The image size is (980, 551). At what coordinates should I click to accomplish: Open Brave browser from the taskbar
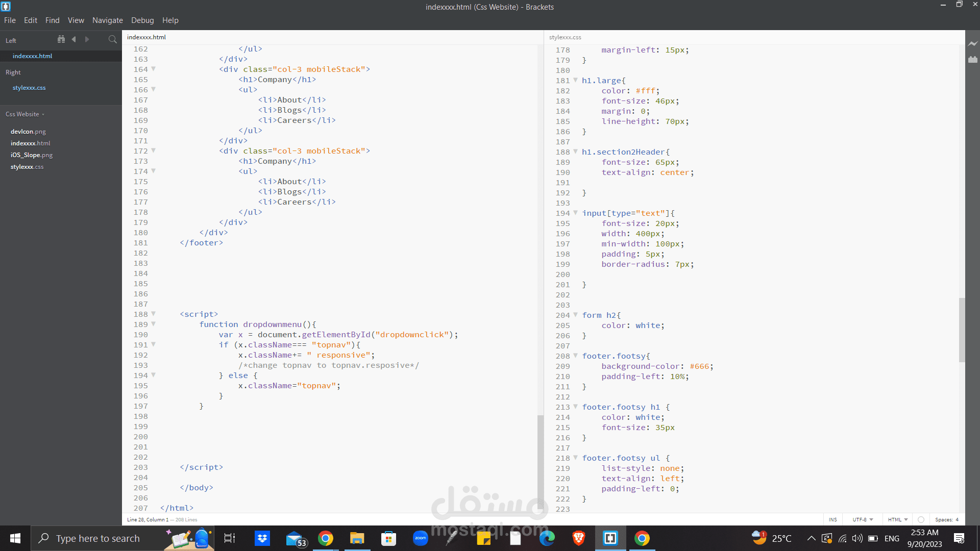pos(578,538)
